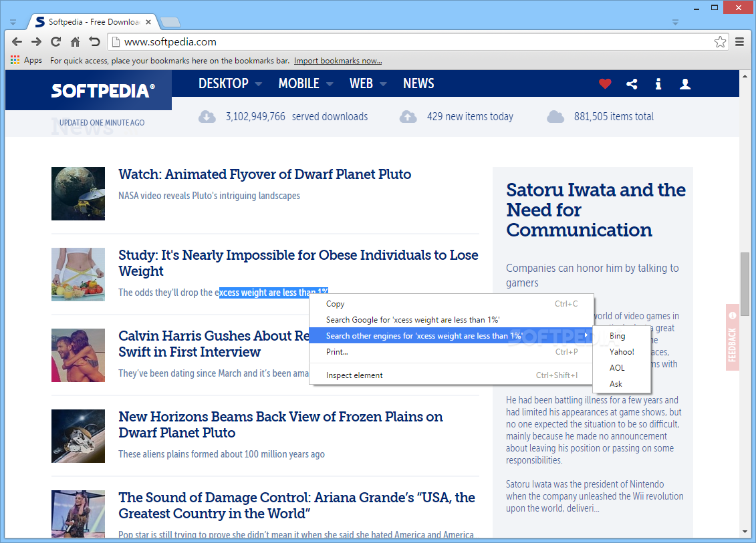Search with AOL from submenu
The height and width of the screenshot is (543, 756).
(622, 367)
